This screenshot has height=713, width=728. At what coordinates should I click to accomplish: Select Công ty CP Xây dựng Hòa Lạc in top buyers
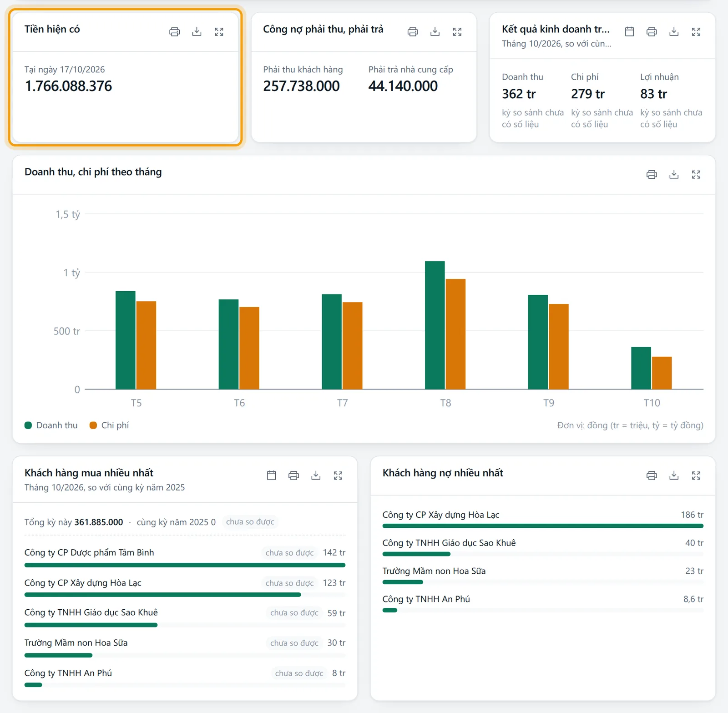185,587
